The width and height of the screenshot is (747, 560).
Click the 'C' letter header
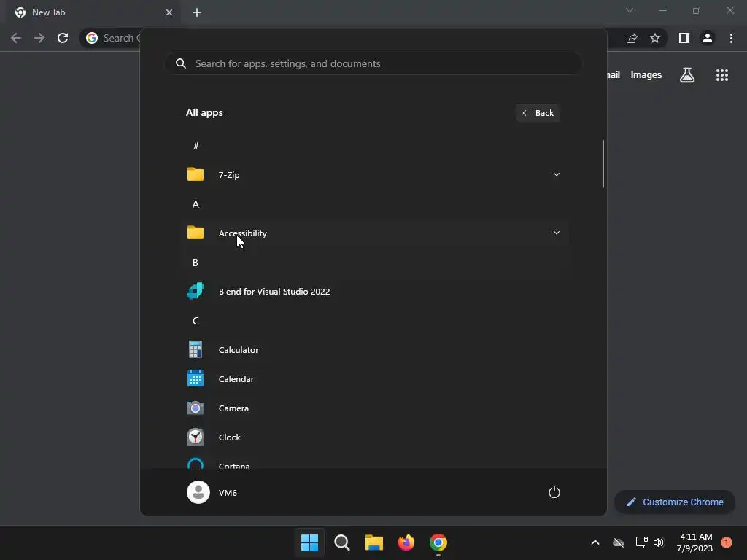(x=196, y=321)
